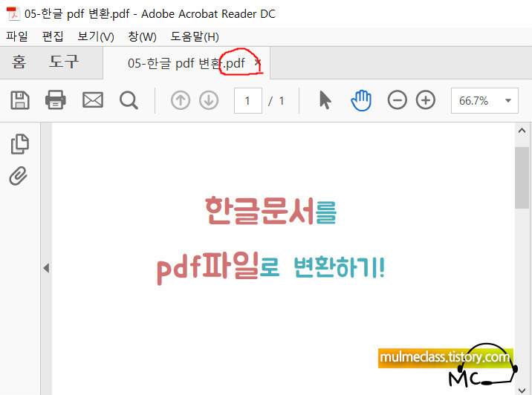Switch to the 도구 tab

click(x=64, y=62)
